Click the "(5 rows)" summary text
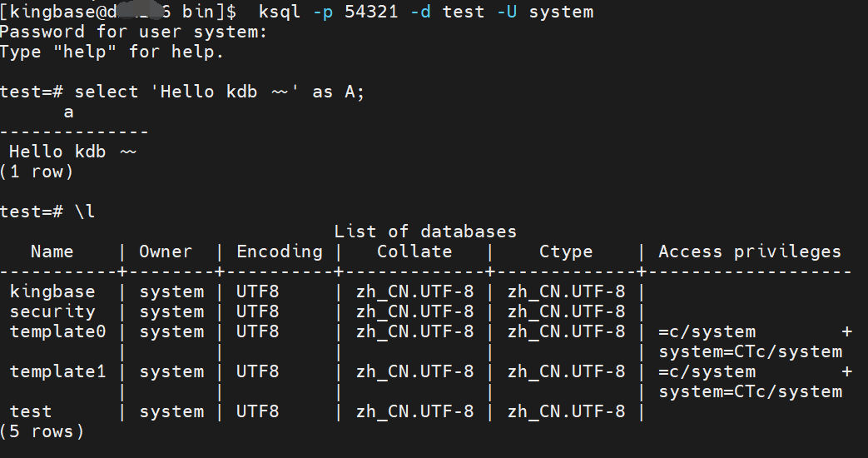 click(42, 431)
